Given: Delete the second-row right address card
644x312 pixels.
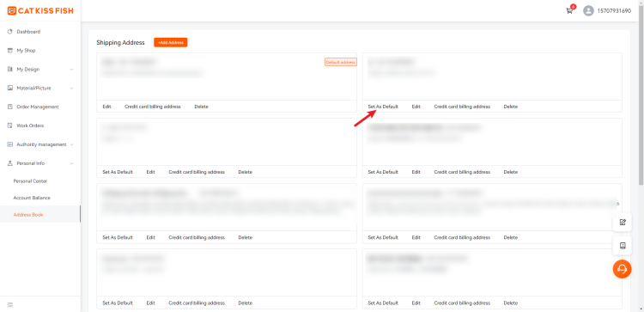Looking at the screenshot, I should [511, 172].
